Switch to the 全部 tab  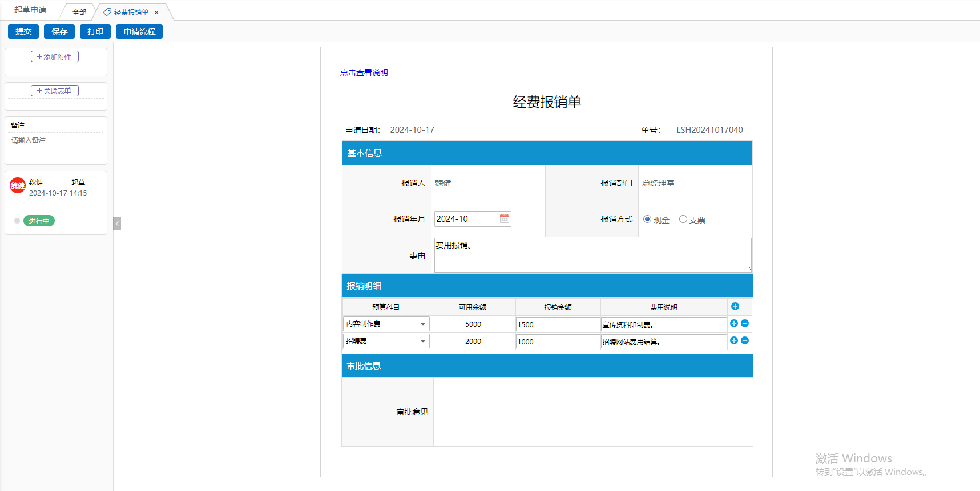coord(79,12)
